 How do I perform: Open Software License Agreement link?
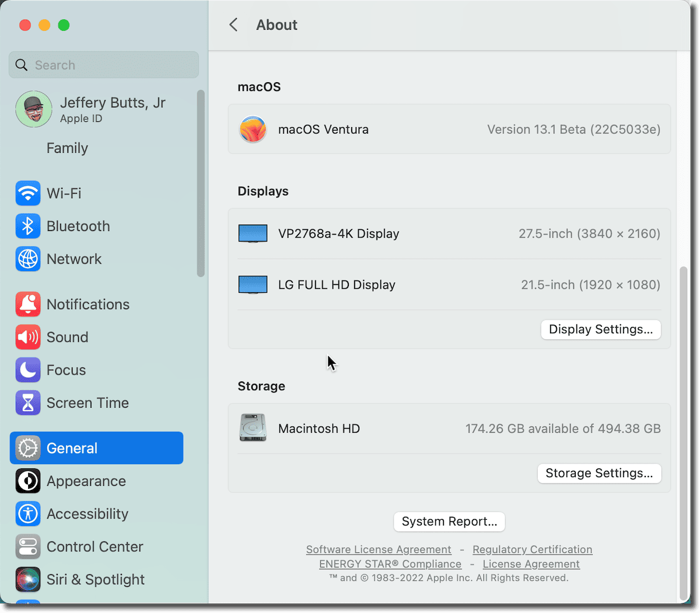pos(379,549)
